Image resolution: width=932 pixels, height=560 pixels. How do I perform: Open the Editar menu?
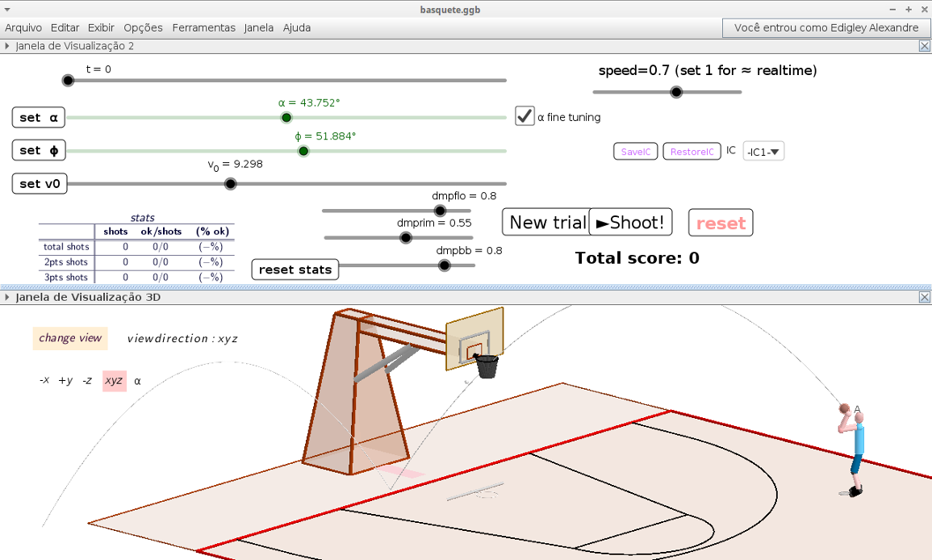(65, 27)
